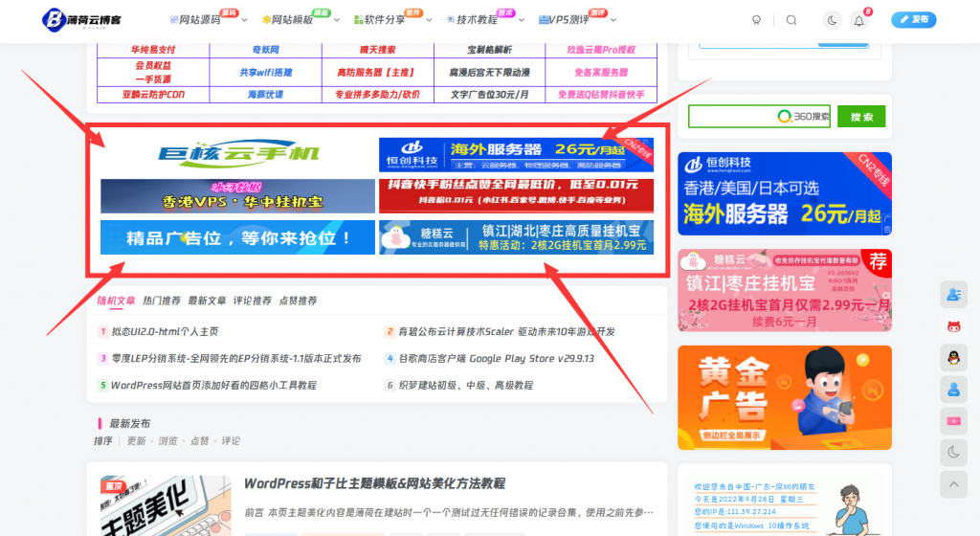Click the 晴天搜索 ad link
Viewport: 980px width, 536px height.
[x=377, y=50]
